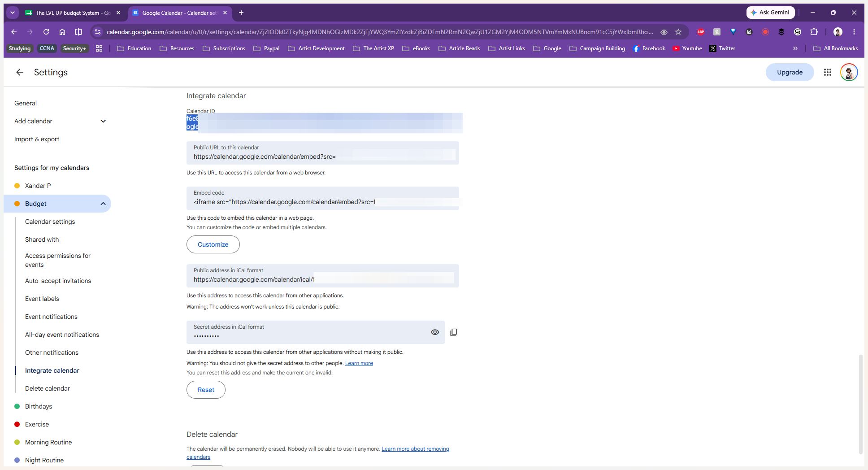This screenshot has height=470, width=868.
Task: Show more bookmarks with the double chevron
Action: [795, 48]
